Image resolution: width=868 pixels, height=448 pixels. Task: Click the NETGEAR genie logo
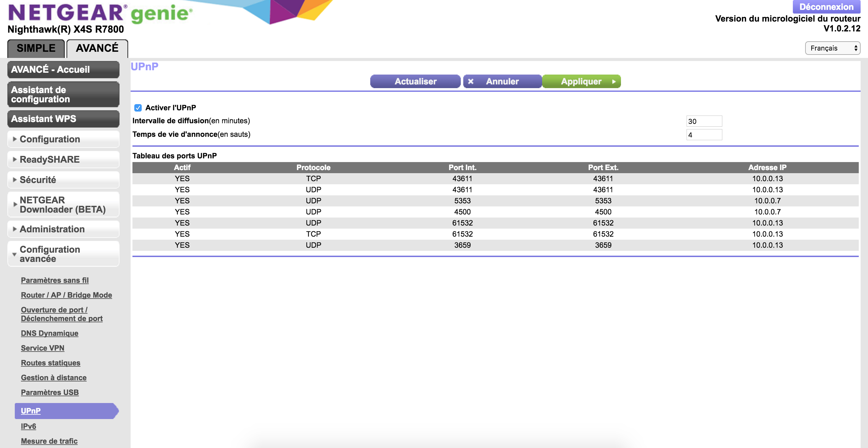tap(100, 14)
